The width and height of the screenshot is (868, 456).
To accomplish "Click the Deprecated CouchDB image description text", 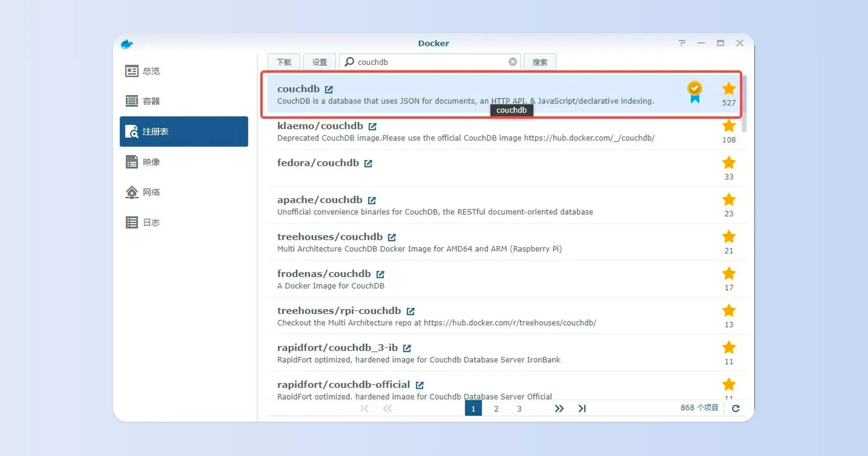I will (x=466, y=138).
